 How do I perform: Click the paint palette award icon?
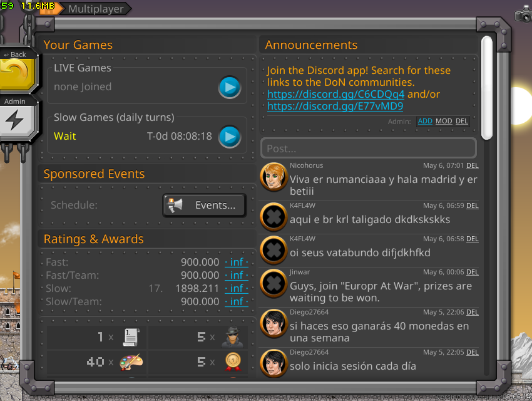click(x=131, y=362)
